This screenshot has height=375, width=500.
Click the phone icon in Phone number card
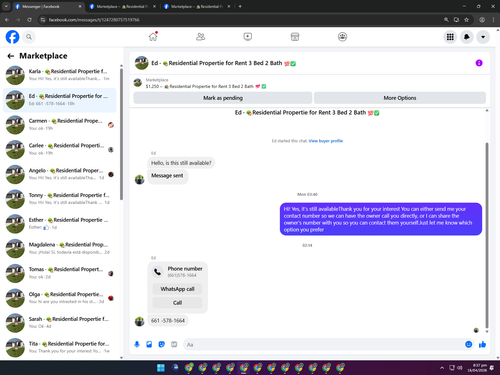click(157, 272)
